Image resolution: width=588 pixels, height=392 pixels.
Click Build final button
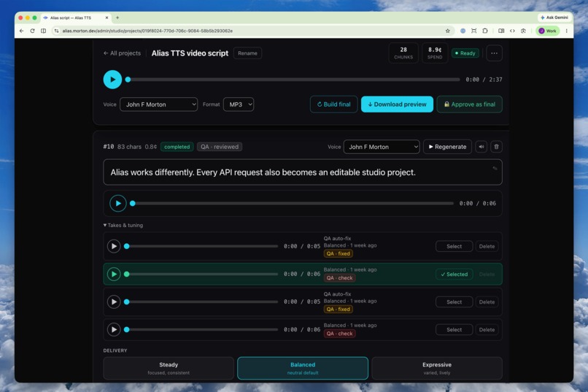tap(333, 104)
